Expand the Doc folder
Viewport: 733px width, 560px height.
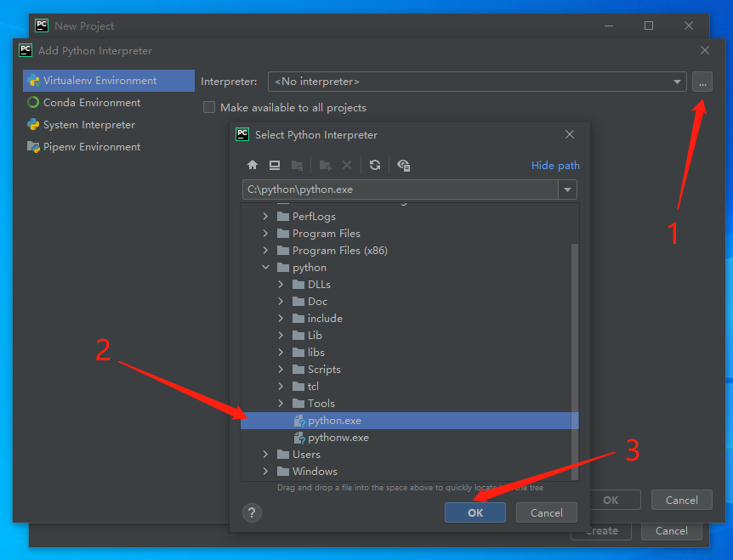[281, 302]
